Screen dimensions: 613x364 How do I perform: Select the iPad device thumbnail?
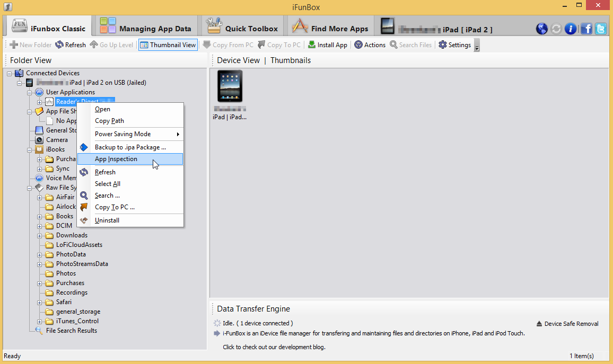pos(230,94)
